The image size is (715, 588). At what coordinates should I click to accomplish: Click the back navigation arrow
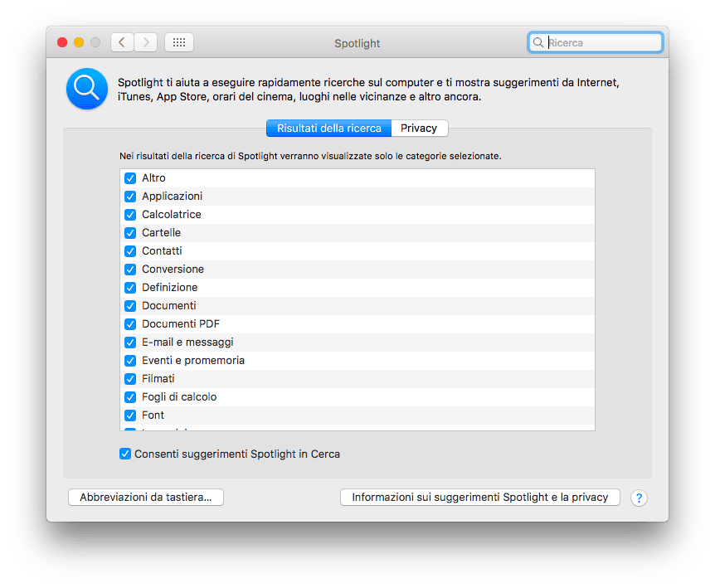(x=122, y=42)
